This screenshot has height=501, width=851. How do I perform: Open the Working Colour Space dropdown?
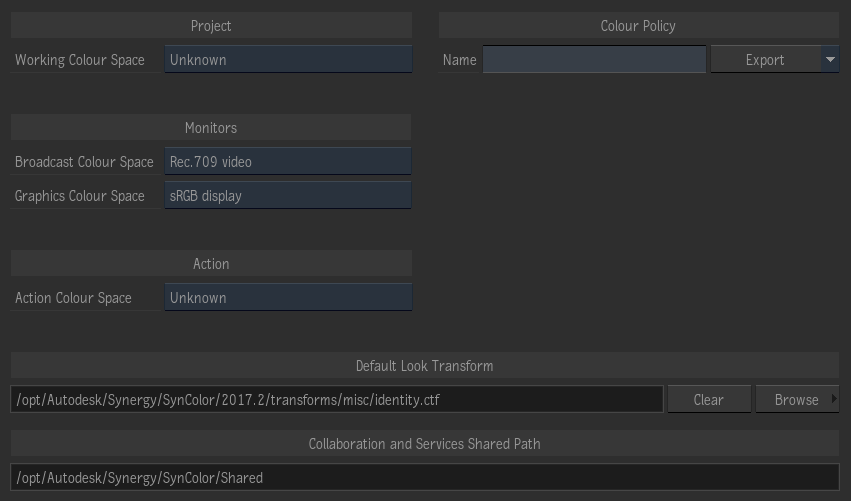pos(288,60)
